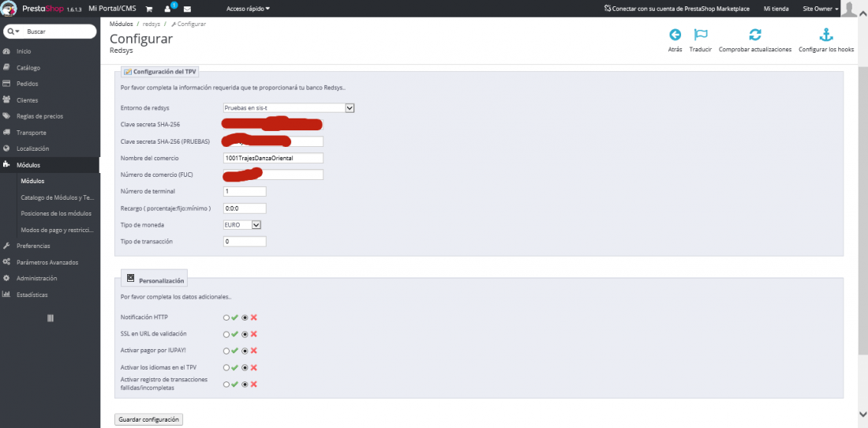868x428 pixels.
Task: Disable Activar pagor por IUPAY
Action: click(245, 351)
